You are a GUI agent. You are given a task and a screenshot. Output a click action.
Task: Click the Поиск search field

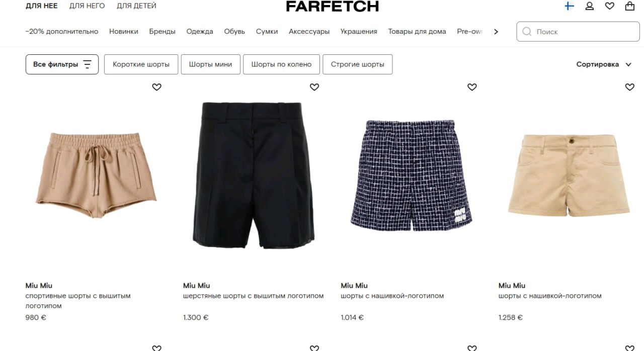(578, 32)
